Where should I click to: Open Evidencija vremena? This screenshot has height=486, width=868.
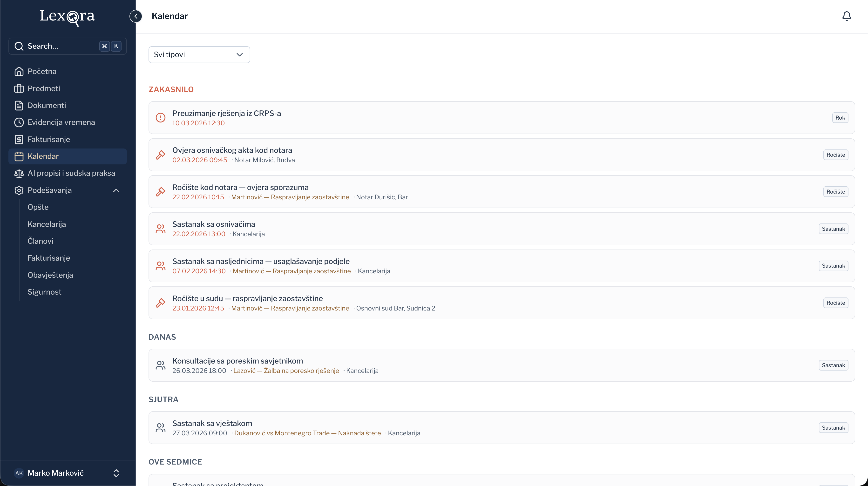pyautogui.click(x=68, y=122)
